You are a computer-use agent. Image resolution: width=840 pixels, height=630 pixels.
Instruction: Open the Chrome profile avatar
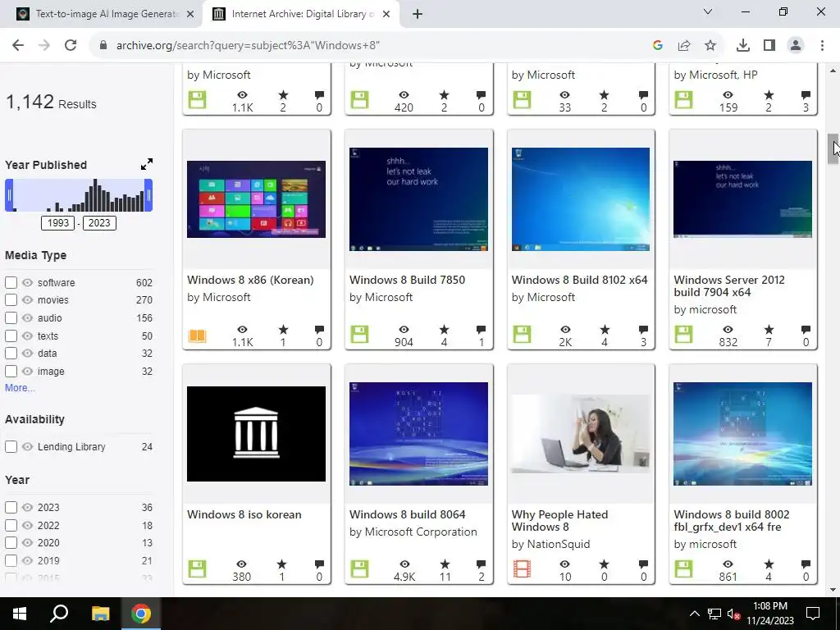796,46
